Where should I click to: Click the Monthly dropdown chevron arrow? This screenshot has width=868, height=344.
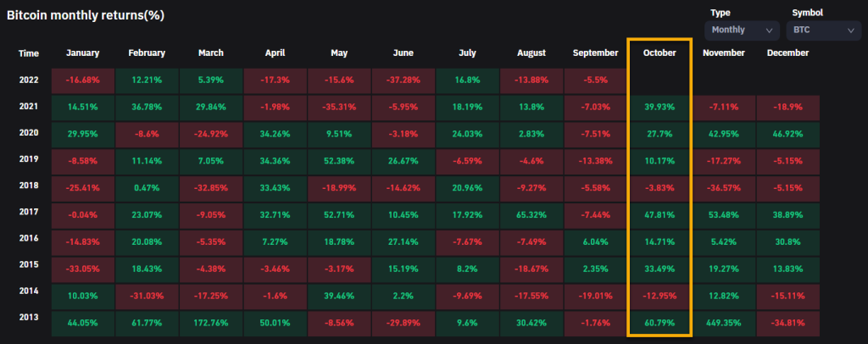tap(769, 31)
